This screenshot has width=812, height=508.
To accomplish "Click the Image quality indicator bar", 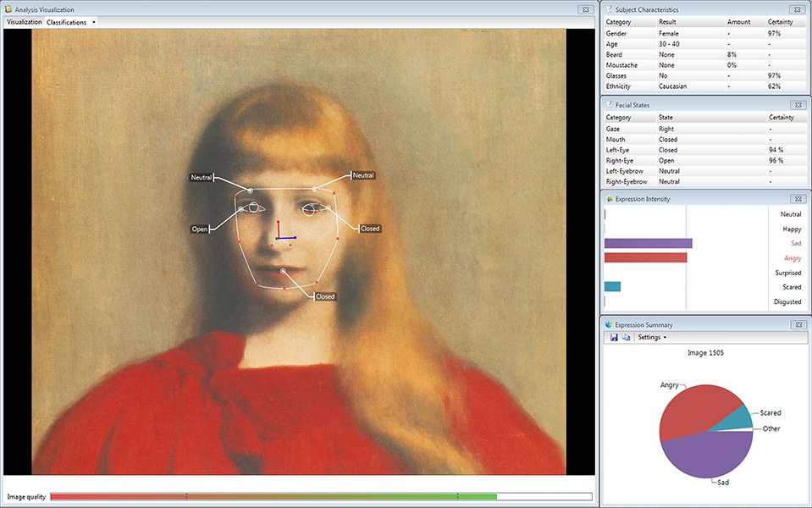I will click(321, 497).
